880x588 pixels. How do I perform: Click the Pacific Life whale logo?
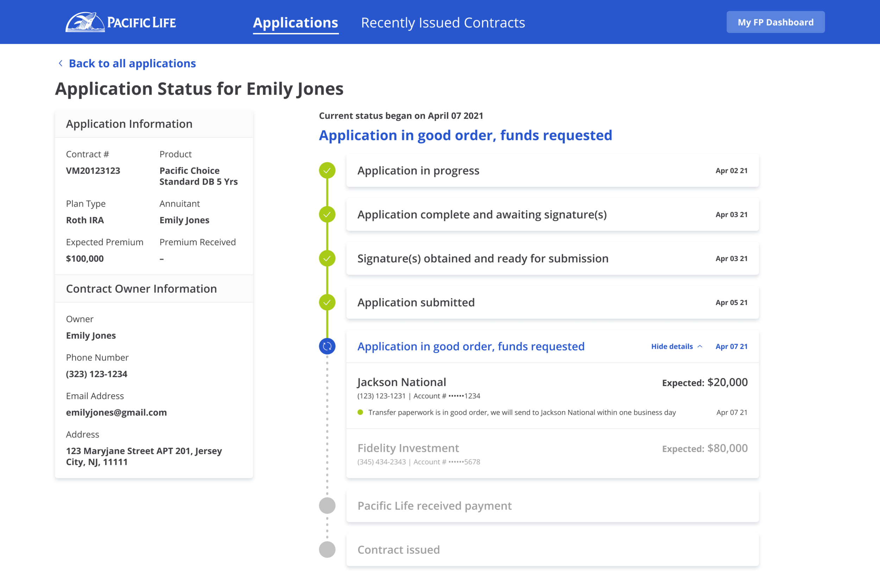click(85, 22)
